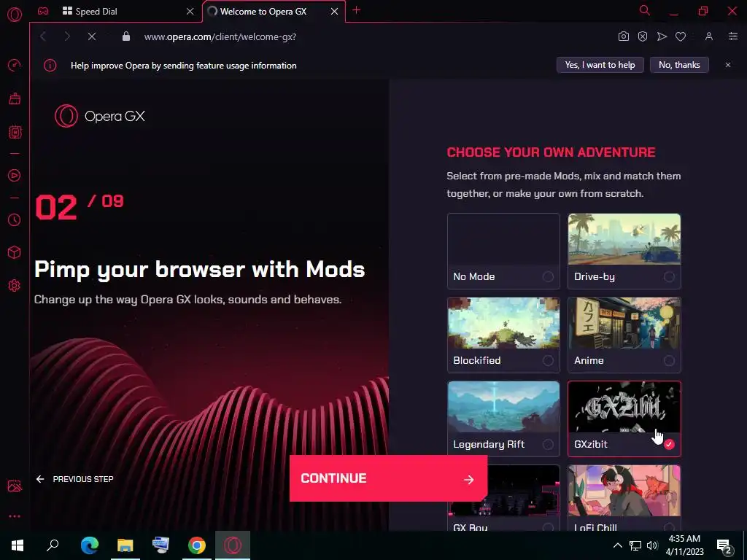The height and width of the screenshot is (560, 747).
Task: Close the Welcome to Opera GX tab
Action: [x=334, y=12]
